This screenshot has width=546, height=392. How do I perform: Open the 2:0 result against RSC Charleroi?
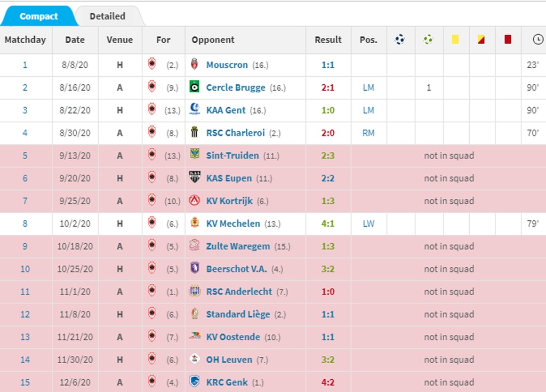click(x=328, y=133)
